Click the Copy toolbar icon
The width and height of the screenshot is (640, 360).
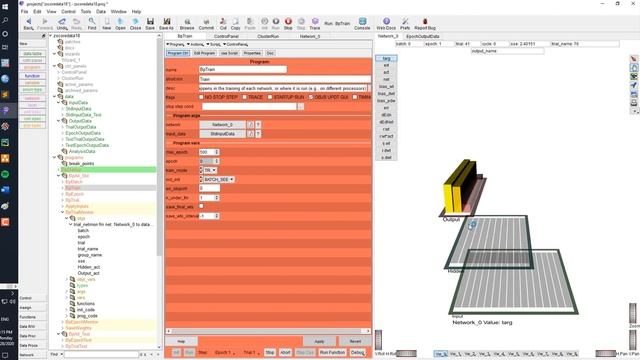[x=236, y=23]
